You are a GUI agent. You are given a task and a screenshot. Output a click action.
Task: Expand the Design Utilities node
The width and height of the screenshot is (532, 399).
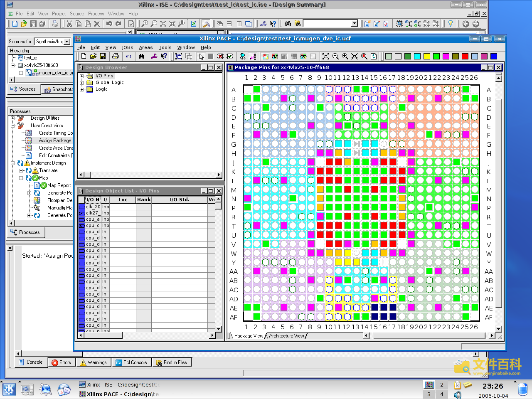(x=13, y=118)
